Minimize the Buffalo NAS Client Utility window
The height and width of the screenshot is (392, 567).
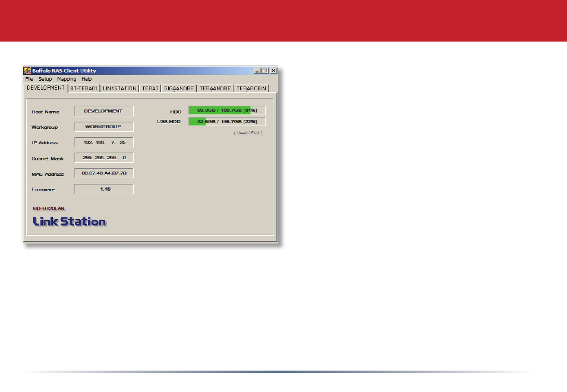point(257,71)
